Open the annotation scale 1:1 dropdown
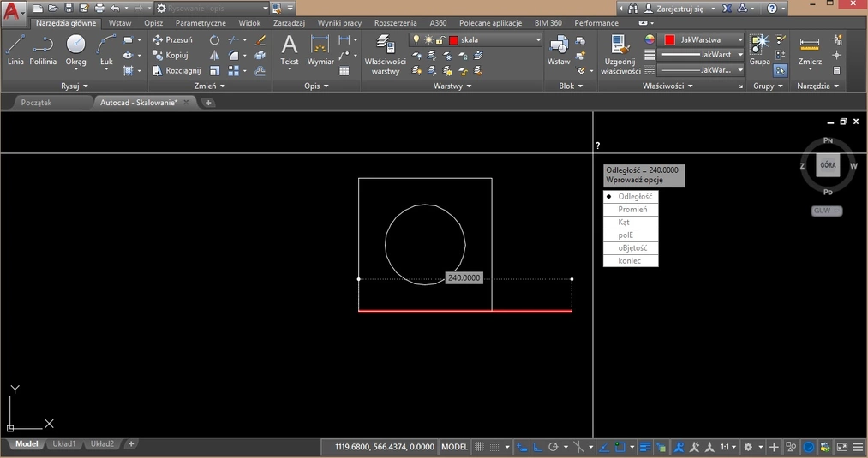Image resolution: width=868 pixels, height=458 pixels. [x=728, y=447]
